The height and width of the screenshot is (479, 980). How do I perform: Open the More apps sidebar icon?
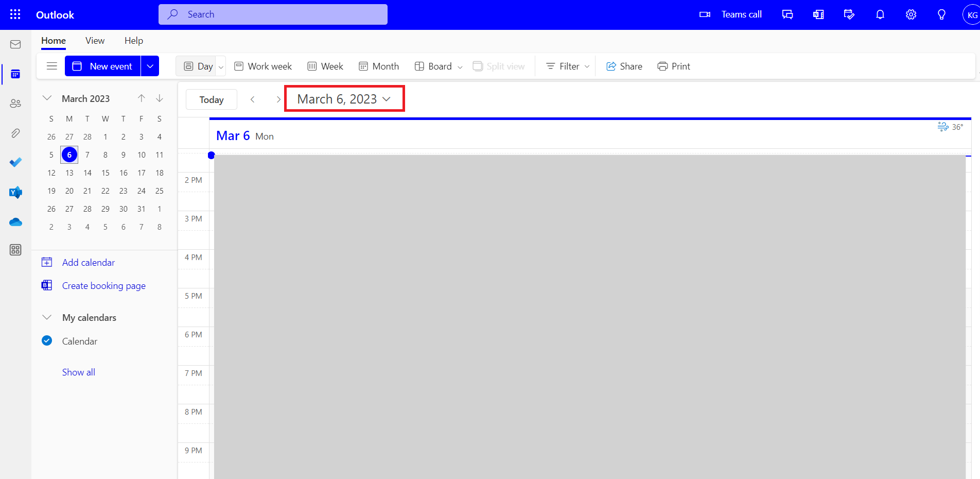(15, 250)
